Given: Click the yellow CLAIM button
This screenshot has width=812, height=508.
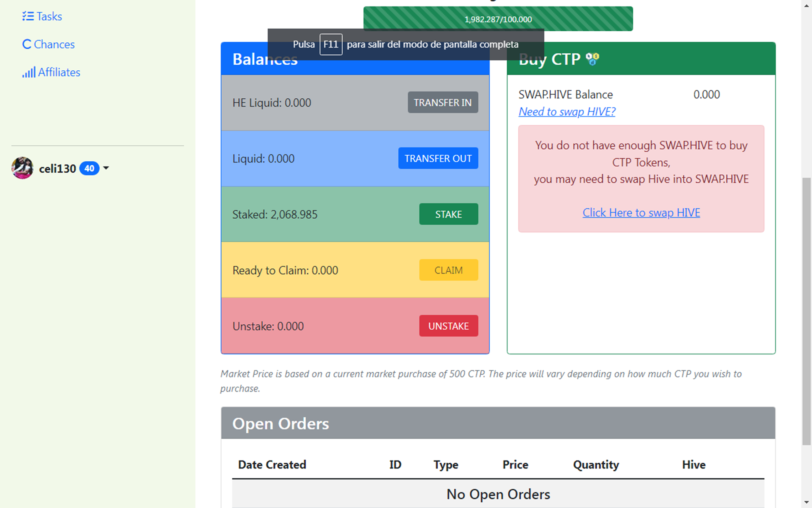Looking at the screenshot, I should coord(449,270).
